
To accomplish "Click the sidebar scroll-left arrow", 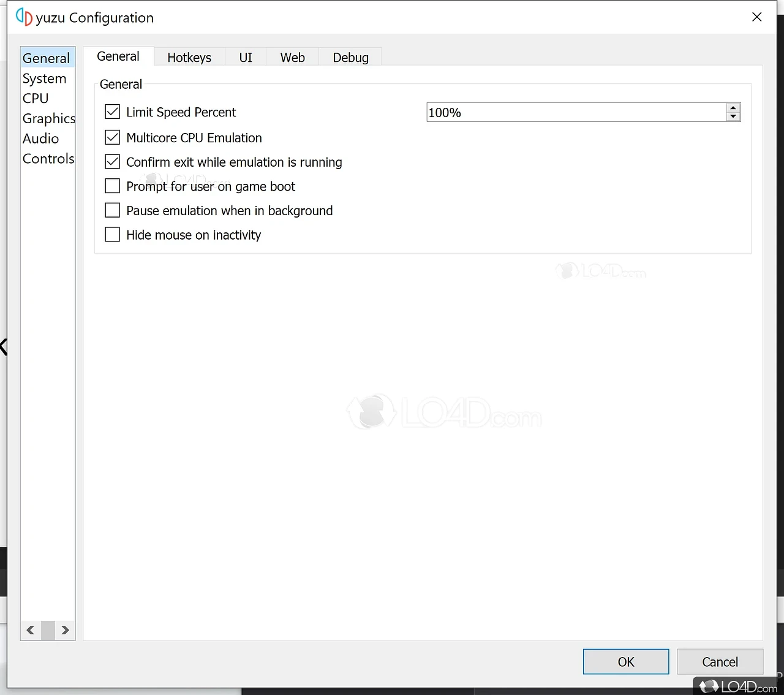I will click(x=30, y=630).
